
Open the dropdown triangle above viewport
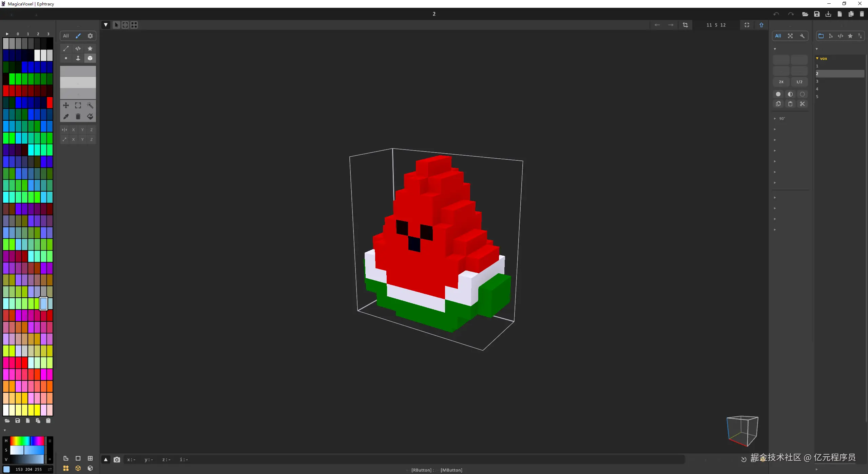tap(106, 25)
